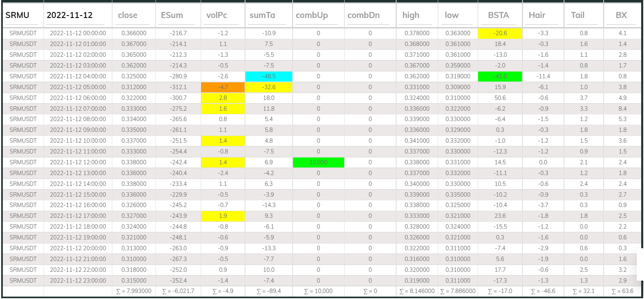This screenshot has width=644, height=299.
Task: Click the BSTA value 23.6
Action: tap(500, 216)
